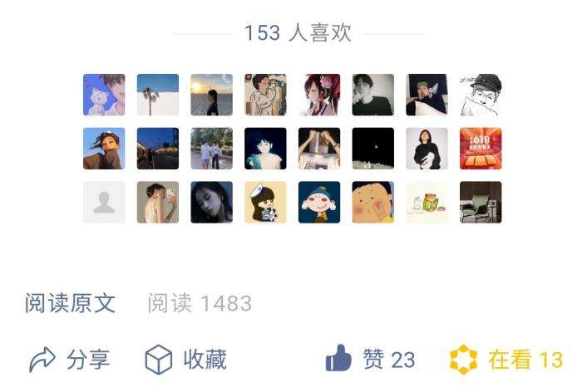Toggle the 在看 13 count
This screenshot has width=587, height=392.
click(x=525, y=360)
